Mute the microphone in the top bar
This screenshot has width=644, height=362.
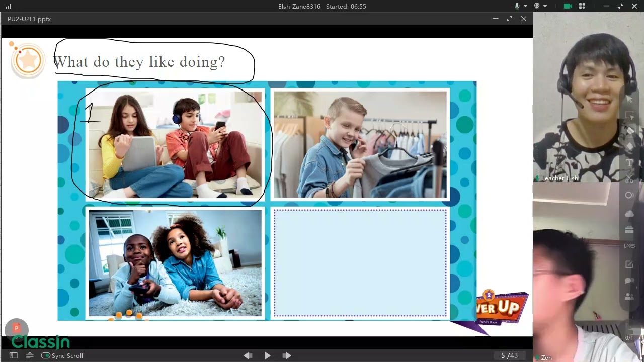coord(517,6)
